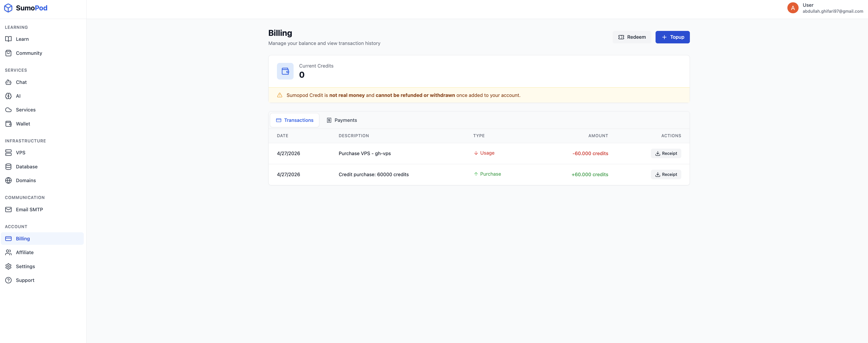Open the Community section via its bag icon

pos(8,53)
